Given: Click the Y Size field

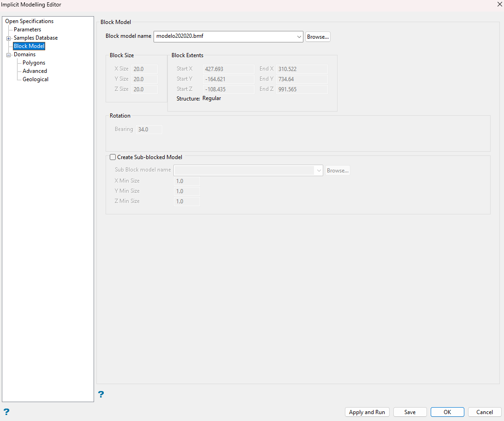Looking at the screenshot, I should point(145,79).
